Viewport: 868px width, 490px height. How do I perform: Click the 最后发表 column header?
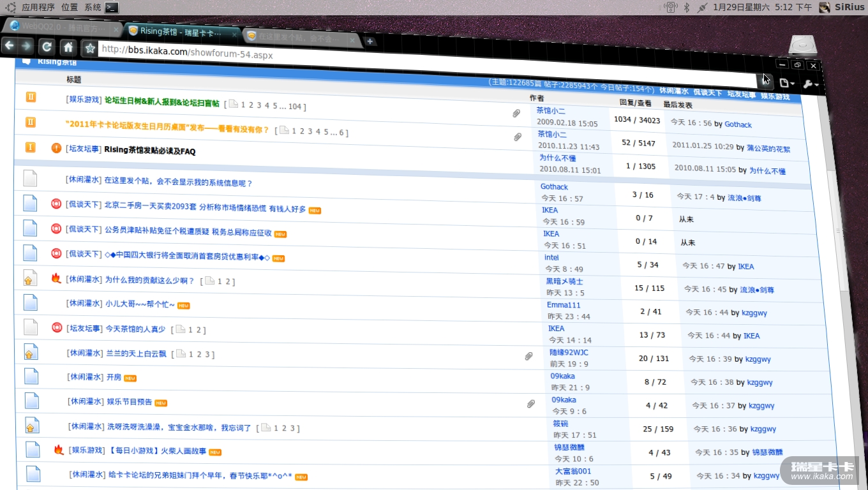point(678,105)
